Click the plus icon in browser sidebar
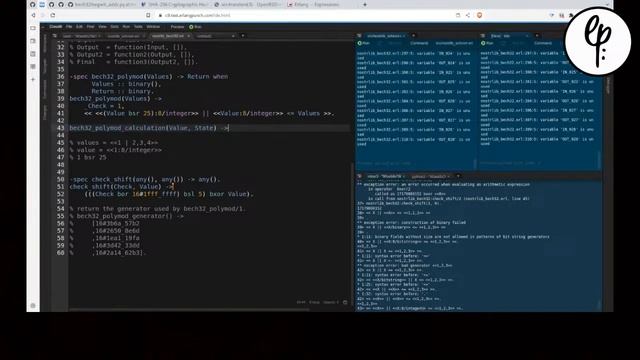 (33, 80)
